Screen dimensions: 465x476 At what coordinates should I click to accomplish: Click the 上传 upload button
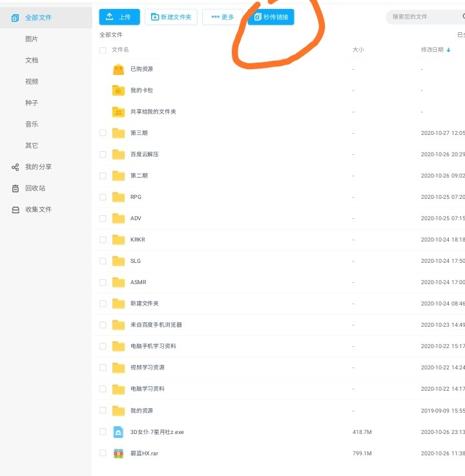click(x=119, y=17)
